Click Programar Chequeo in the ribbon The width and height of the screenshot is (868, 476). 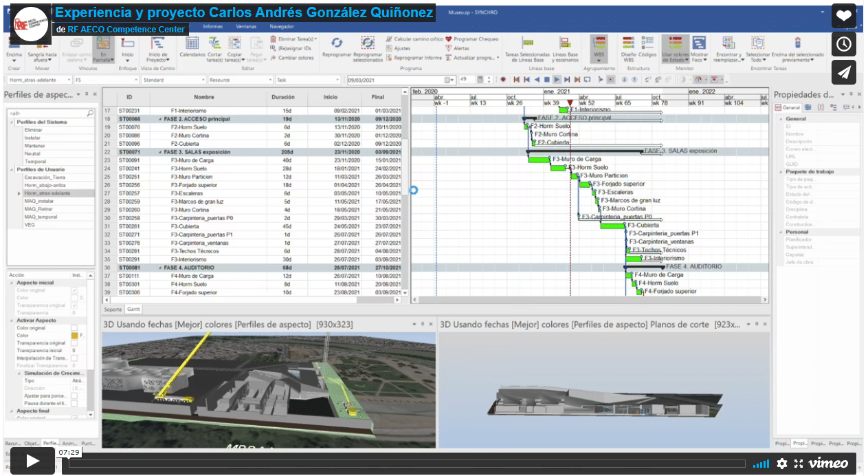471,39
